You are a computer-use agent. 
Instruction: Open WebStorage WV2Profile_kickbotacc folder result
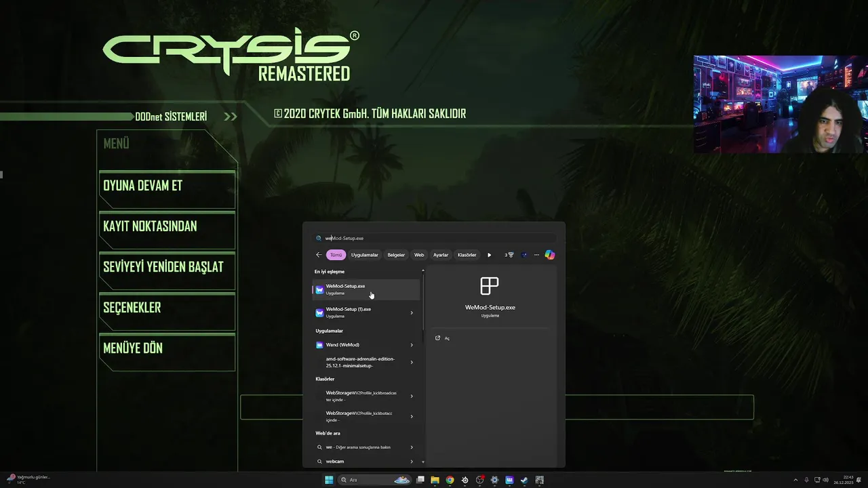click(366, 416)
